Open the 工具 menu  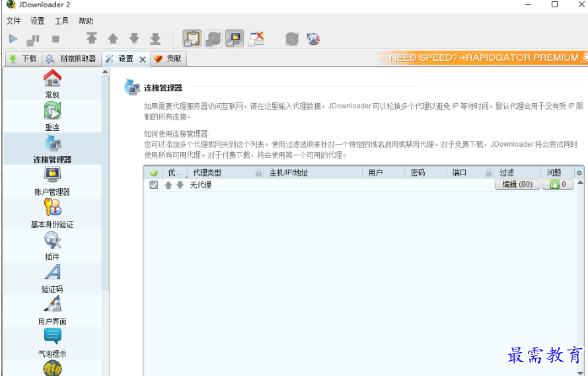pos(61,21)
